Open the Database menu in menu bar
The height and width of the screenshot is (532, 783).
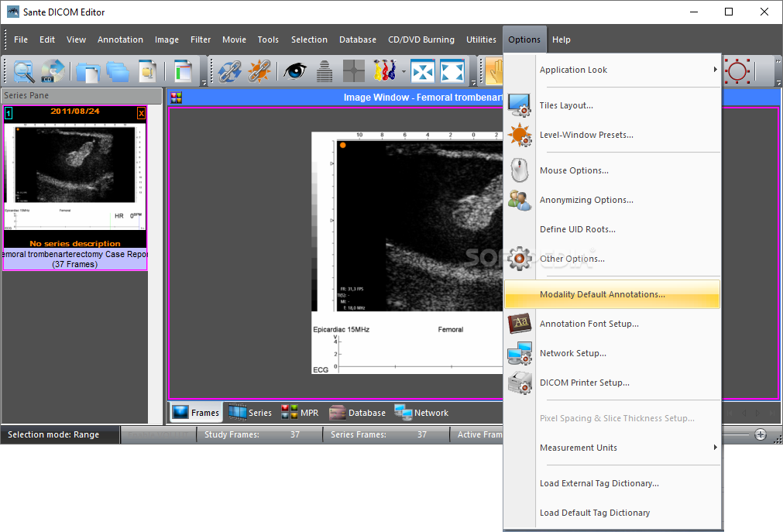point(358,39)
